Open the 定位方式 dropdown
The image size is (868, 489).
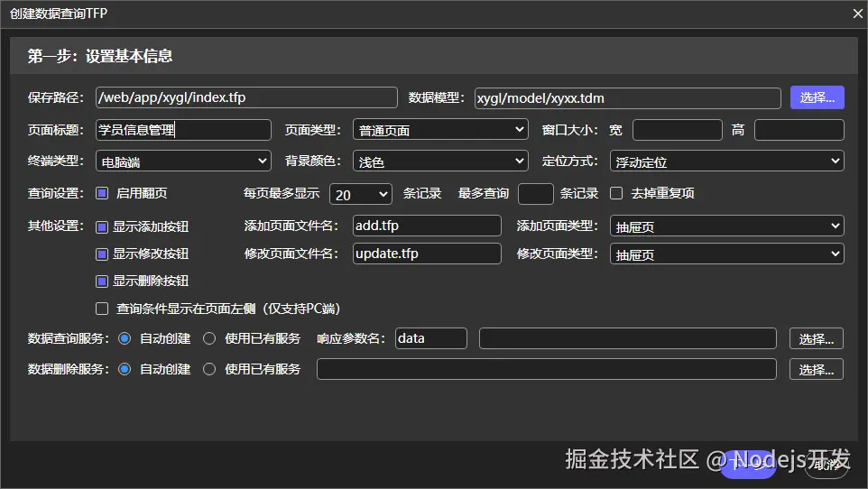[727, 161]
